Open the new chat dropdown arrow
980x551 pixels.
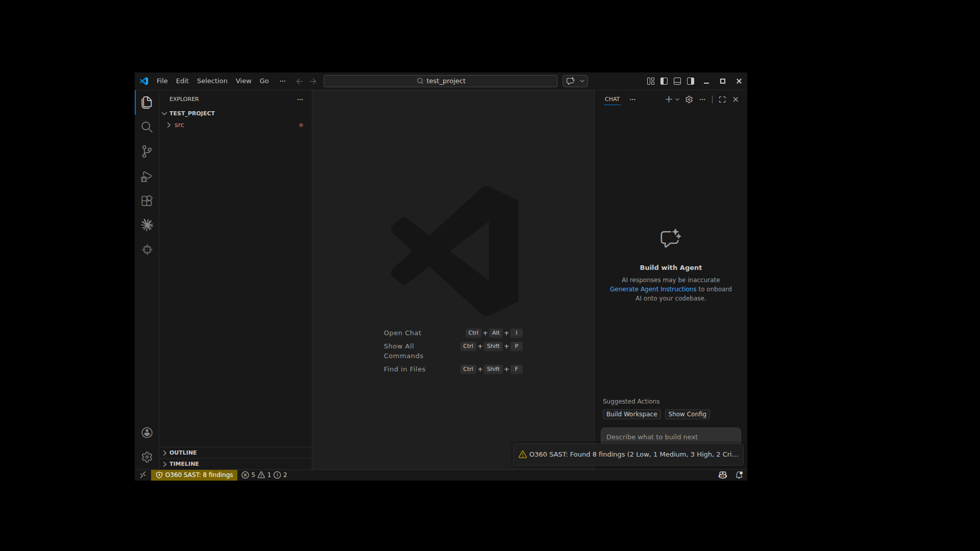click(677, 99)
